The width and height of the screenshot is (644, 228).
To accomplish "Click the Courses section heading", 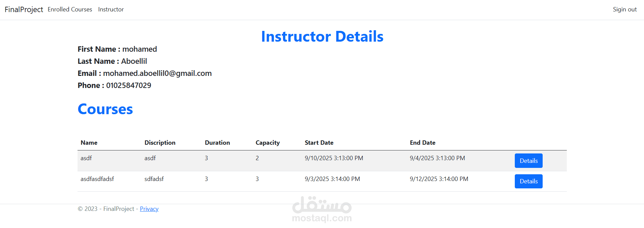I will [105, 109].
